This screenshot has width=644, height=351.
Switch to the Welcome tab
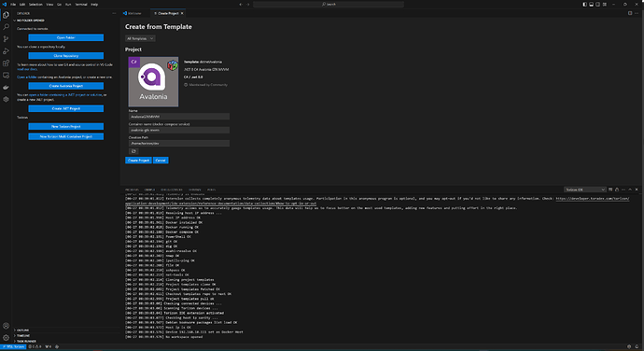click(x=133, y=13)
